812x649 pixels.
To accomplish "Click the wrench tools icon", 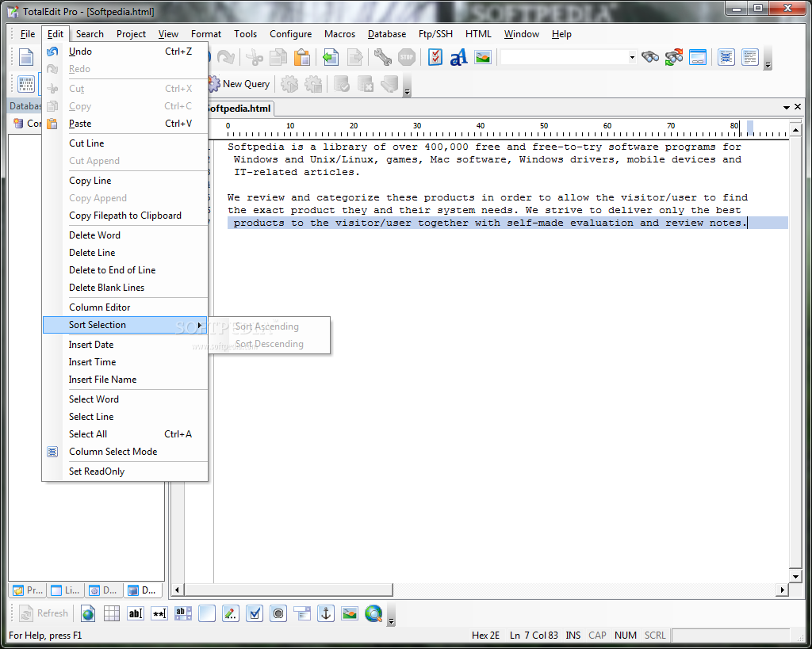I will click(383, 57).
